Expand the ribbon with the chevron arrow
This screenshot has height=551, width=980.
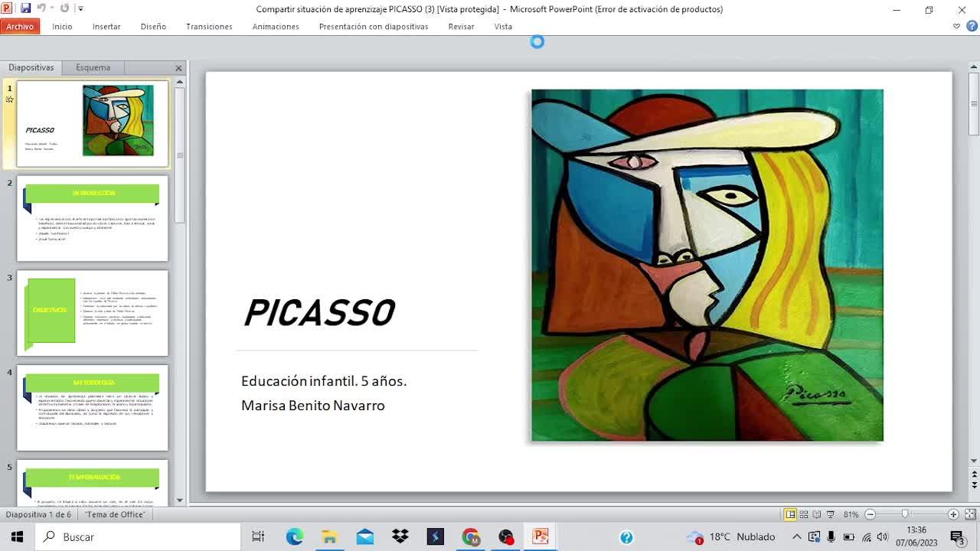coord(956,26)
